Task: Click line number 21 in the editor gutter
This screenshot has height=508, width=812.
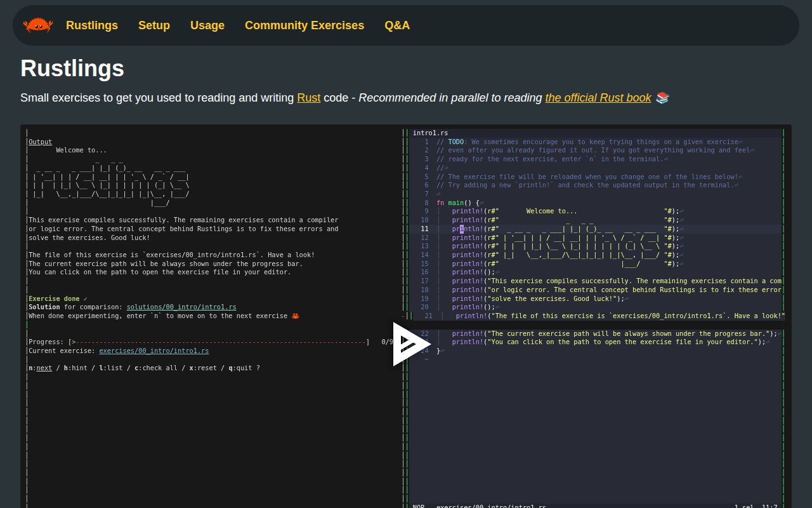Action: [428, 316]
